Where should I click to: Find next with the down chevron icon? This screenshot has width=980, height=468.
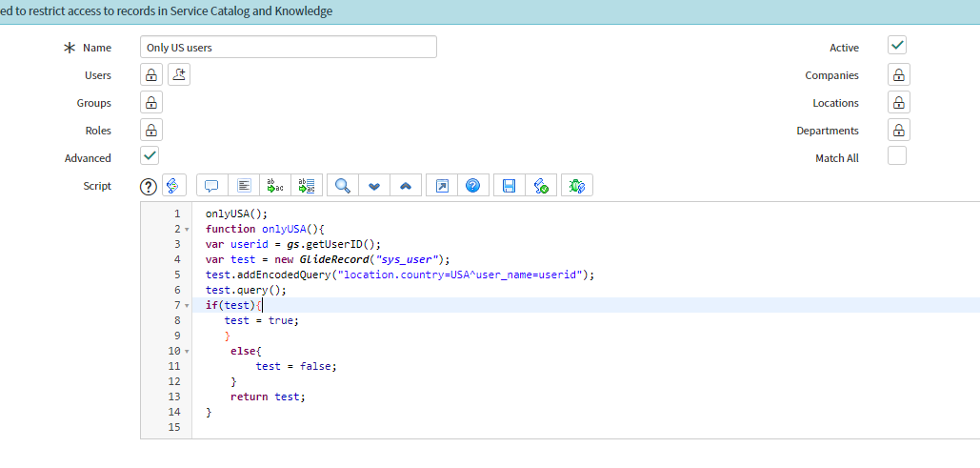tap(374, 186)
